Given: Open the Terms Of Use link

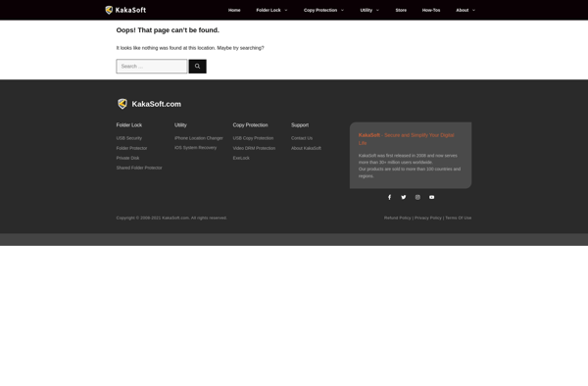Looking at the screenshot, I should [x=459, y=217].
